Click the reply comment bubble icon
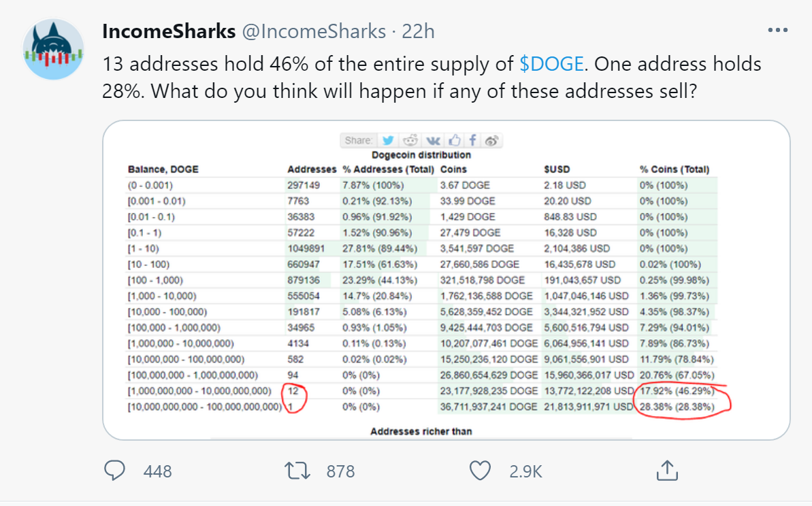The width and height of the screenshot is (812, 506). point(116,471)
